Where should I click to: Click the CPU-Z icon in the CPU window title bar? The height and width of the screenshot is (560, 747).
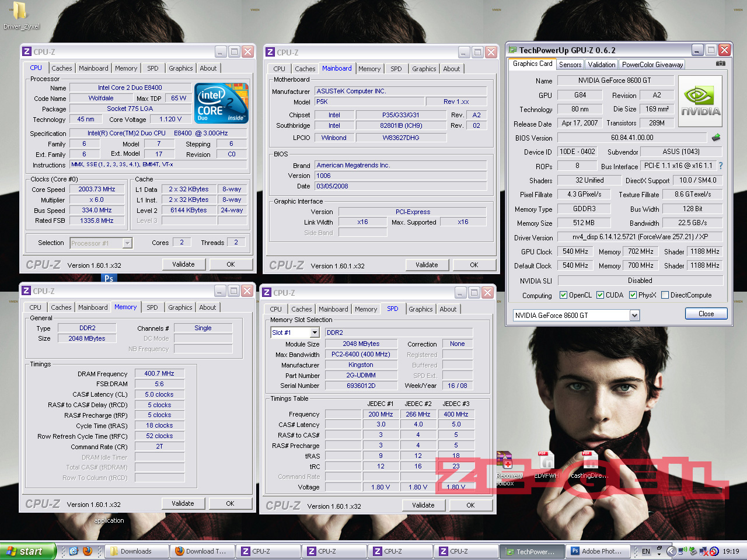[27, 51]
